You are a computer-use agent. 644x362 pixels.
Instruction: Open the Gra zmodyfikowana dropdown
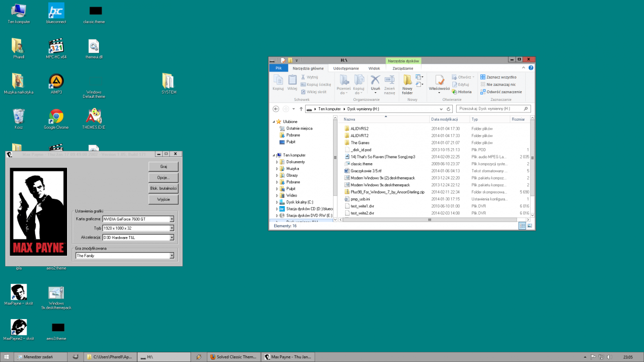172,256
